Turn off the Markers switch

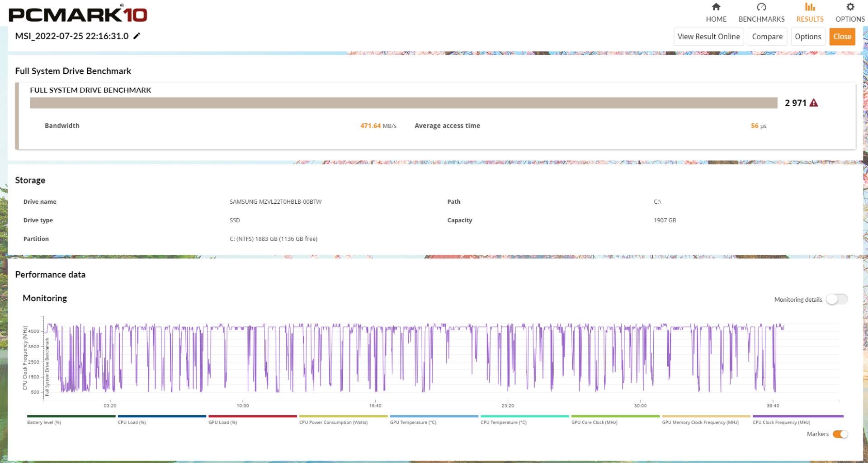click(x=840, y=434)
